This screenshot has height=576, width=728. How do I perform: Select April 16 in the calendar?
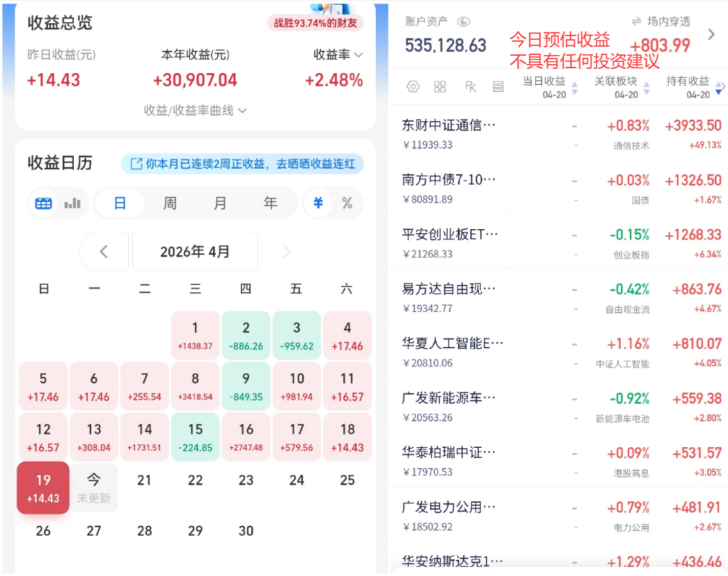(246, 437)
